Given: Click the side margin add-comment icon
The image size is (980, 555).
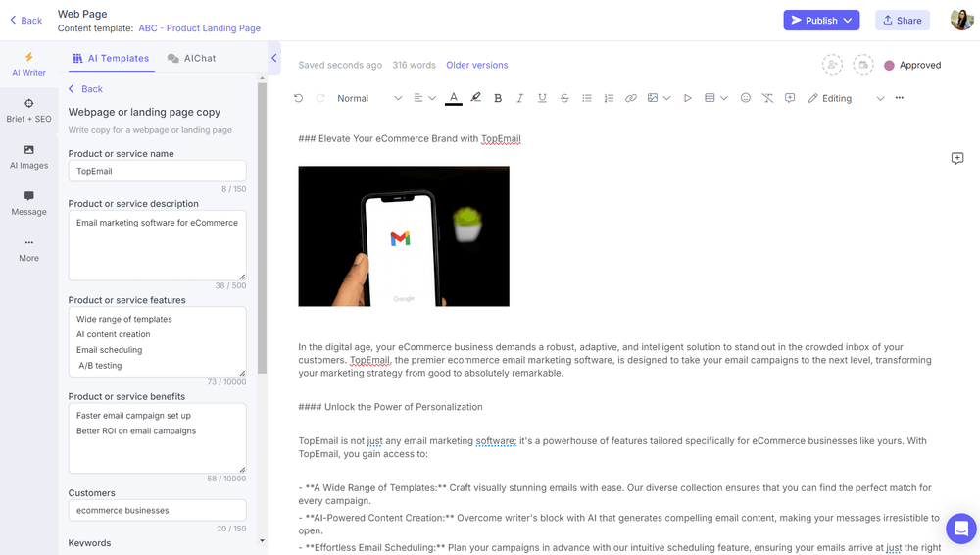Looking at the screenshot, I should pyautogui.click(x=957, y=158).
